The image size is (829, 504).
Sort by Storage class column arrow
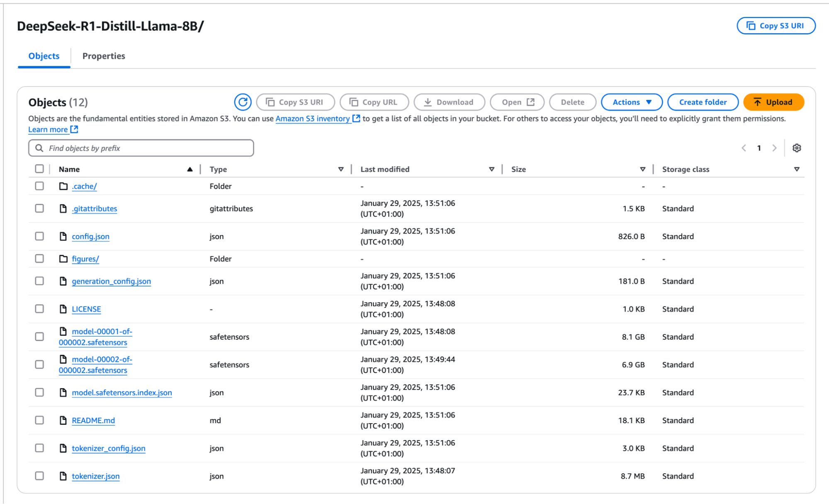[x=797, y=169]
